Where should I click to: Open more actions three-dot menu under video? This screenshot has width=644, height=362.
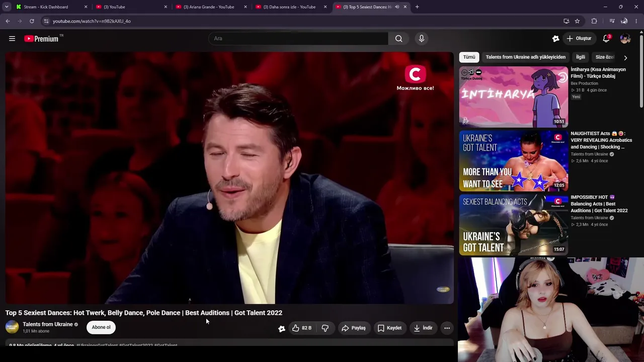point(447,328)
